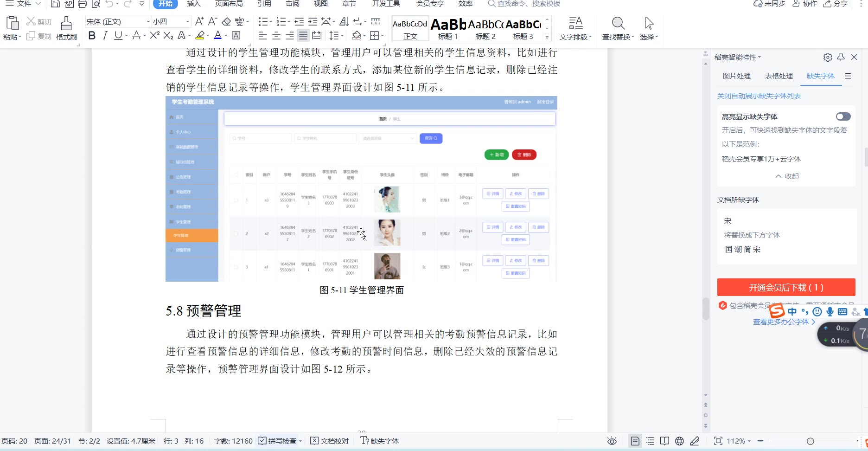Click the italic formatting icon

[105, 36]
